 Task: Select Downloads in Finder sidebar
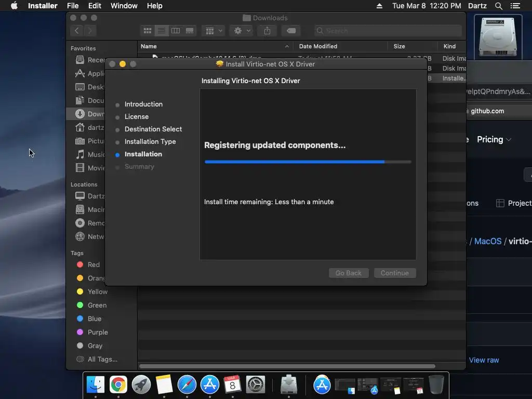tap(86, 114)
